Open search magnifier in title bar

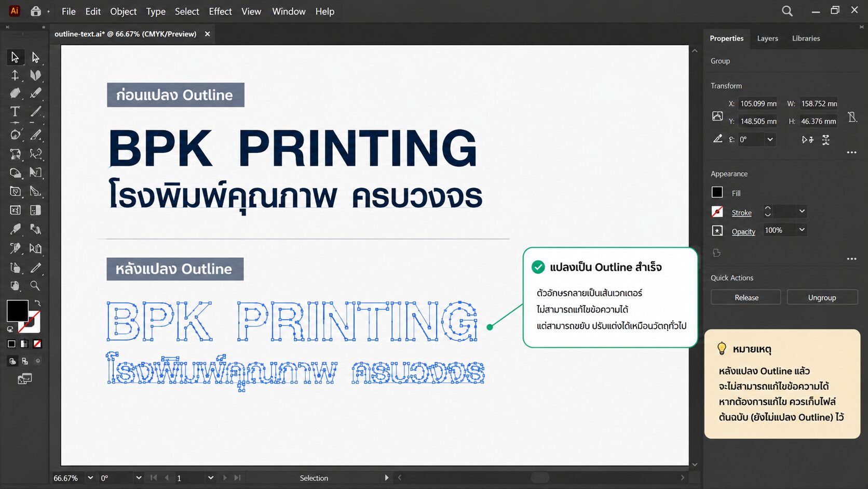point(787,11)
